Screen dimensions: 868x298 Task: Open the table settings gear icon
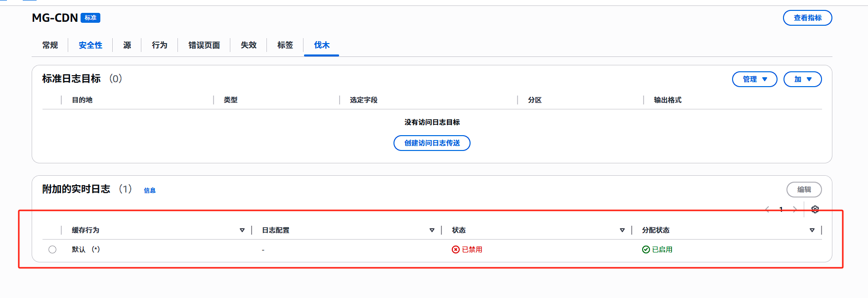point(815,209)
